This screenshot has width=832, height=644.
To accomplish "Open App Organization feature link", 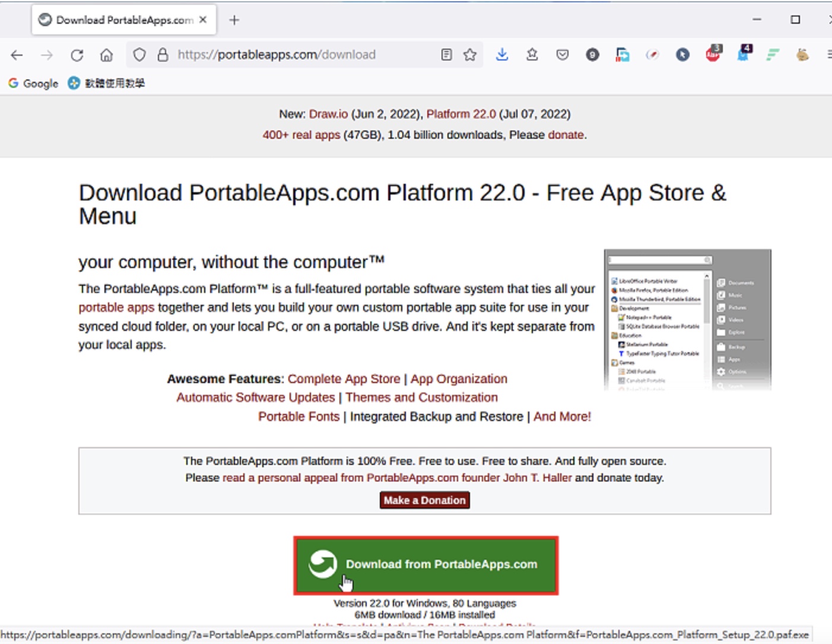I will point(459,379).
